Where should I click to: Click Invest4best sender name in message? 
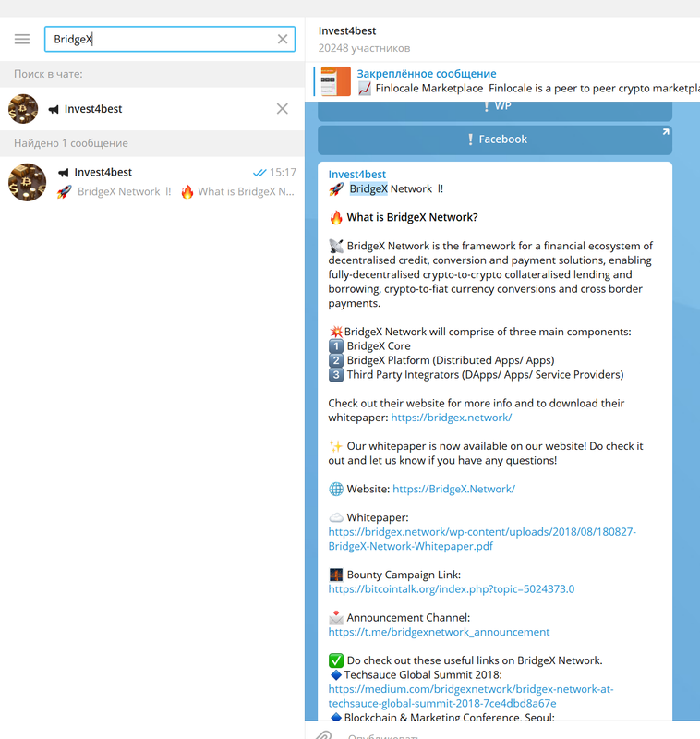357,175
